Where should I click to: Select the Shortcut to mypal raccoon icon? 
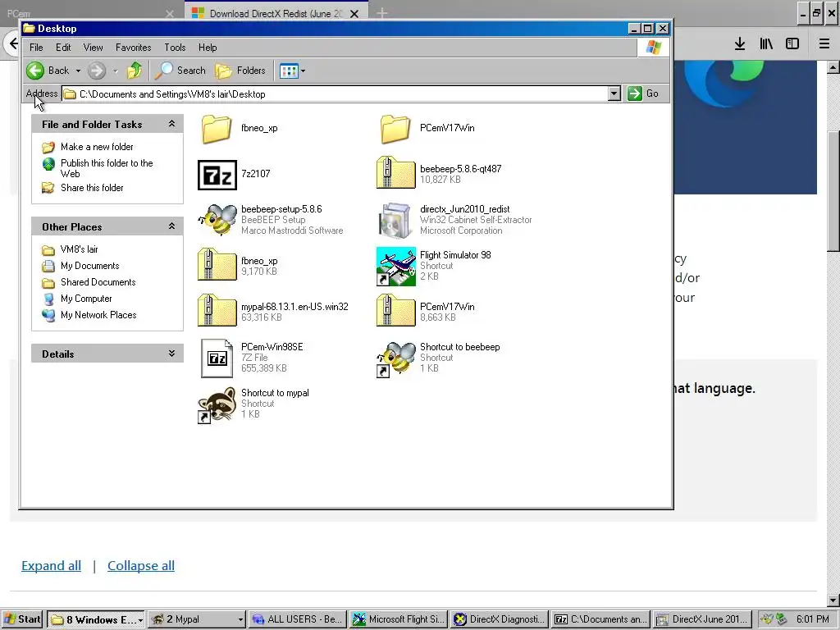tap(217, 405)
